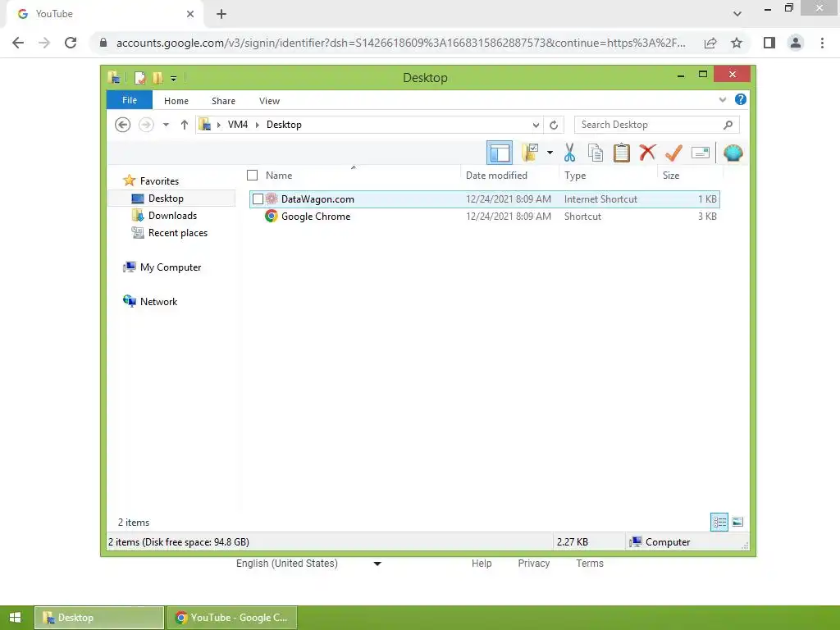Open the Chrome profile icon
This screenshot has width=840, height=630.
pos(796,43)
